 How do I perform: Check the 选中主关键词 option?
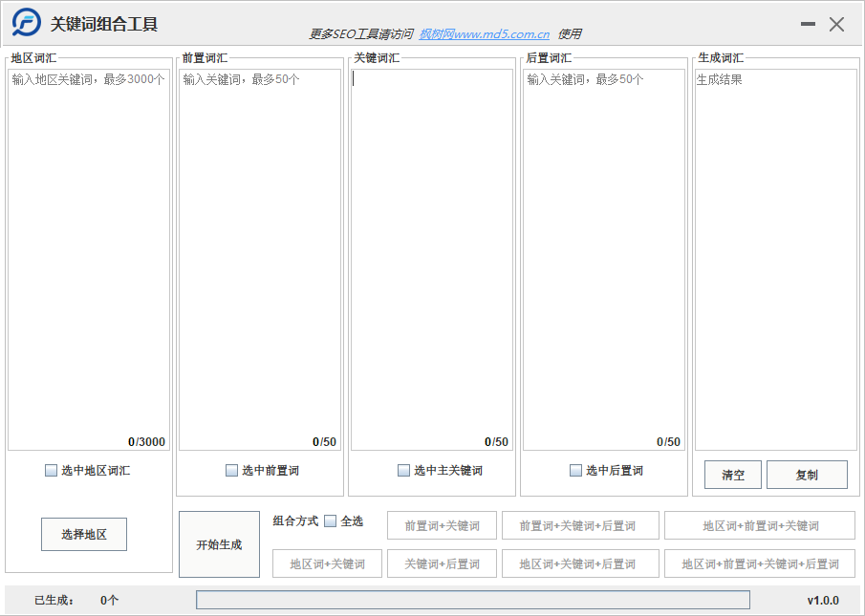pos(404,470)
